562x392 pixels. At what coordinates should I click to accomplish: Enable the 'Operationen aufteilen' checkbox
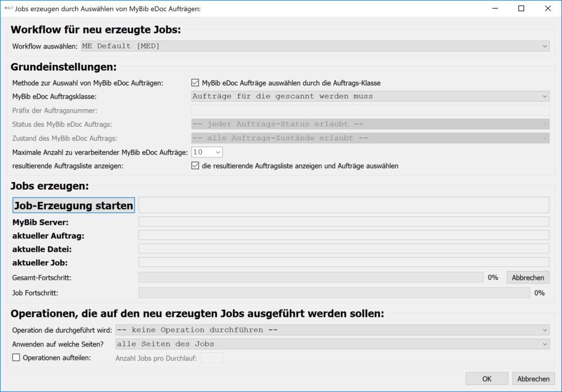click(16, 357)
